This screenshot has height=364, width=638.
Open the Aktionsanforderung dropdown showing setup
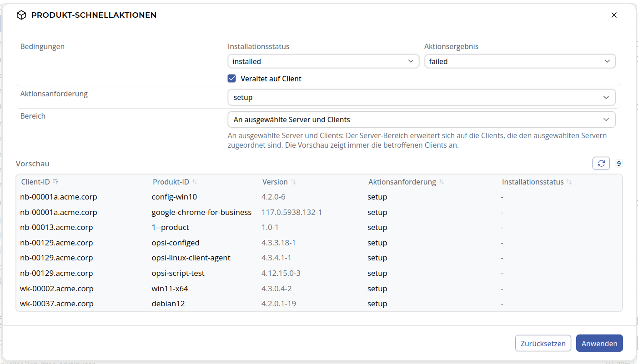point(422,97)
